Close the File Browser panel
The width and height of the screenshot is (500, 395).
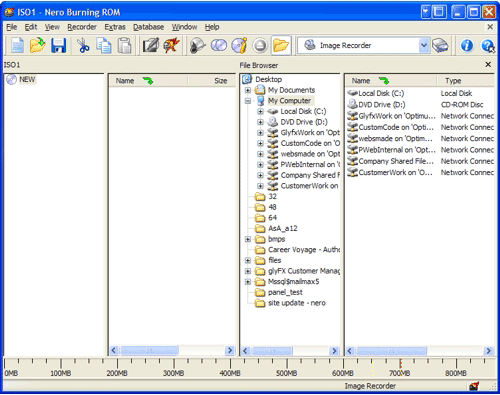click(x=488, y=64)
